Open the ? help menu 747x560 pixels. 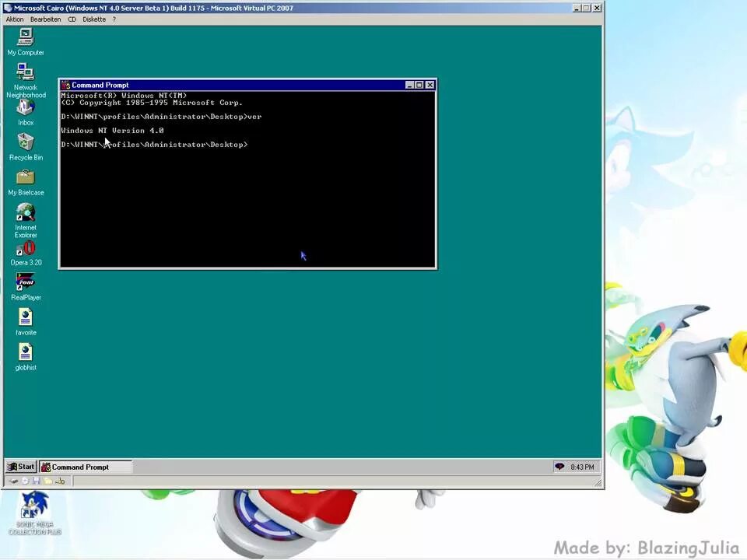click(x=114, y=19)
